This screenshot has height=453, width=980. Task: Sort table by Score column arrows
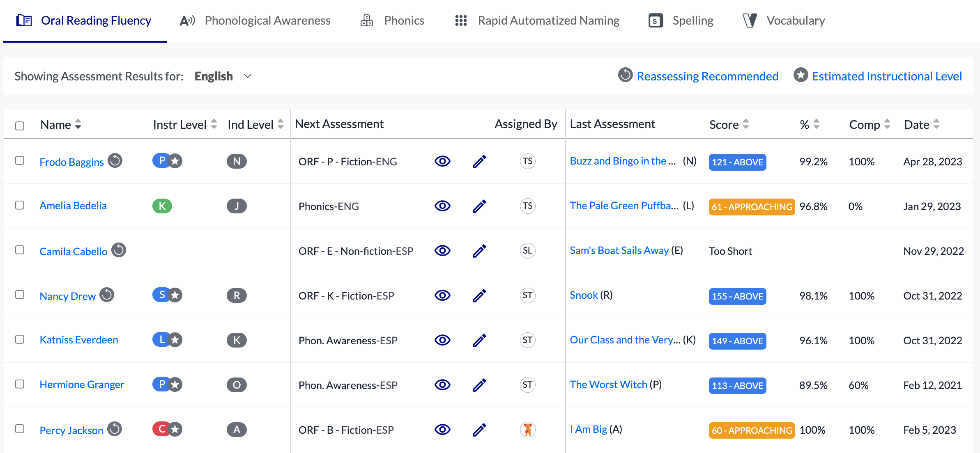click(x=746, y=124)
